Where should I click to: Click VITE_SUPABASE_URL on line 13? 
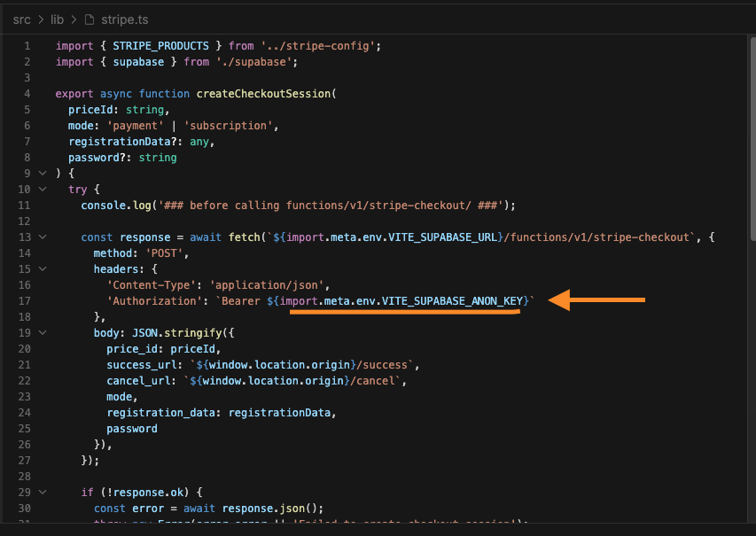click(x=442, y=237)
